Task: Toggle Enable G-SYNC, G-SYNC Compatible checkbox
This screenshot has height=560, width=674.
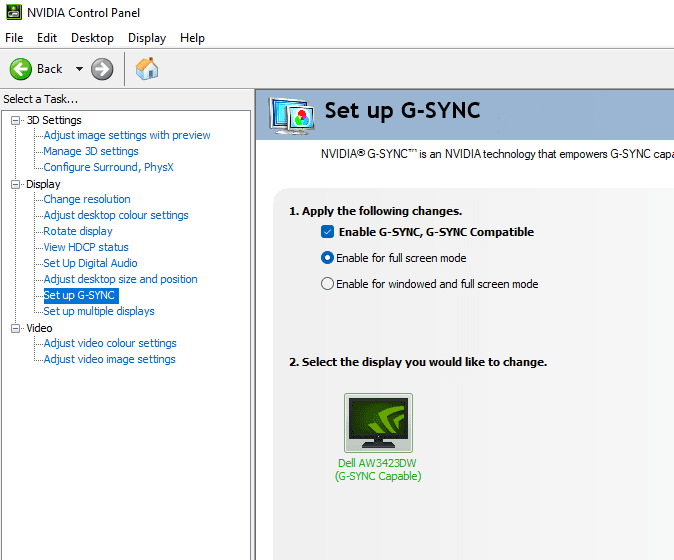Action: [x=327, y=232]
